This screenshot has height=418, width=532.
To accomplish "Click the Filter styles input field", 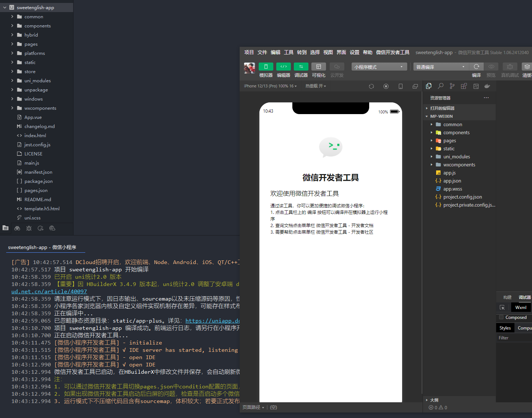I will (514, 338).
